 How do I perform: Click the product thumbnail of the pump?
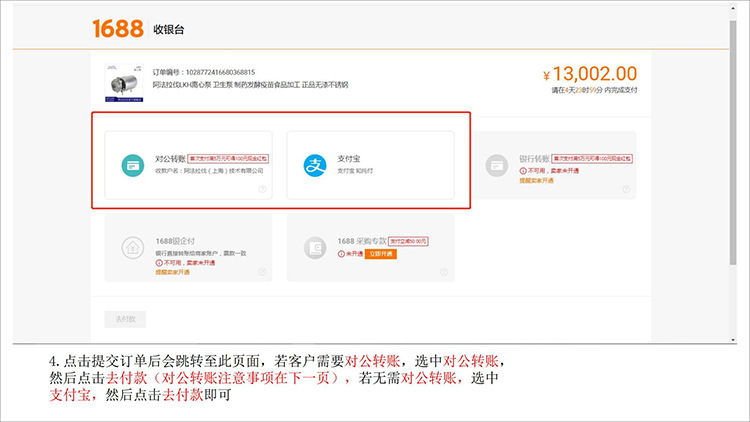[124, 83]
